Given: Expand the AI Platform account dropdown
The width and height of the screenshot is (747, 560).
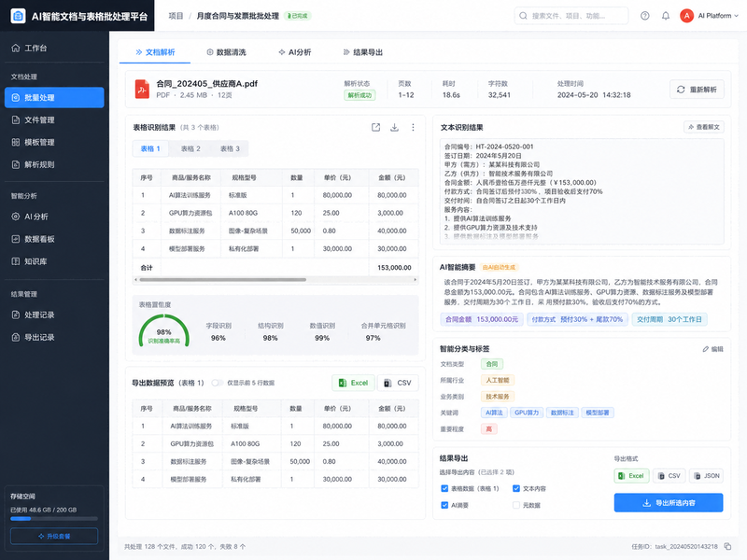Looking at the screenshot, I should click(718, 16).
